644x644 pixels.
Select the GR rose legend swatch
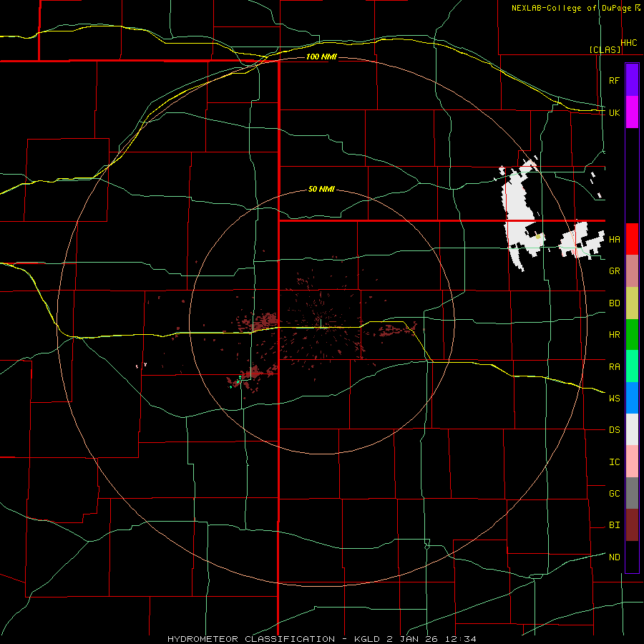(632, 270)
